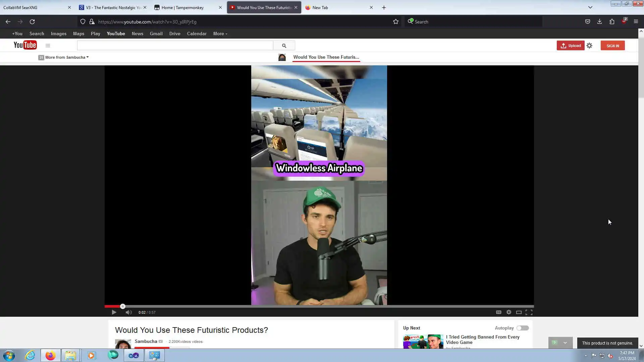Image resolution: width=644 pixels, height=362 pixels.
Task: Switch to theater mode in the player
Action: coord(519,312)
